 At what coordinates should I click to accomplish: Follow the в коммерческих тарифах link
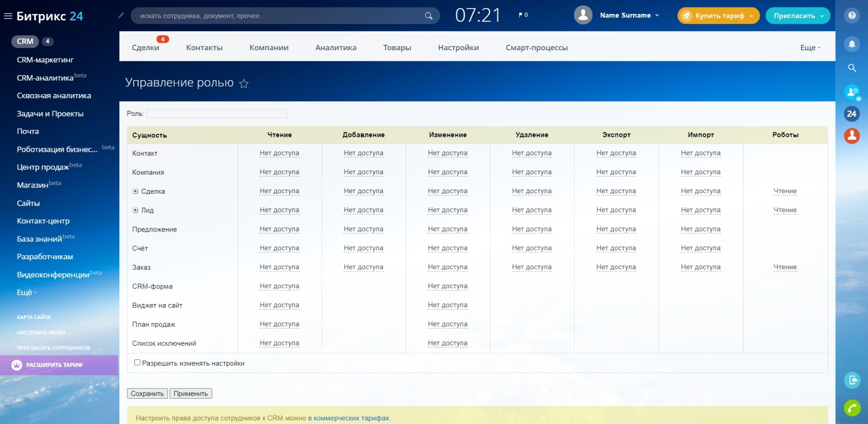pos(348,418)
